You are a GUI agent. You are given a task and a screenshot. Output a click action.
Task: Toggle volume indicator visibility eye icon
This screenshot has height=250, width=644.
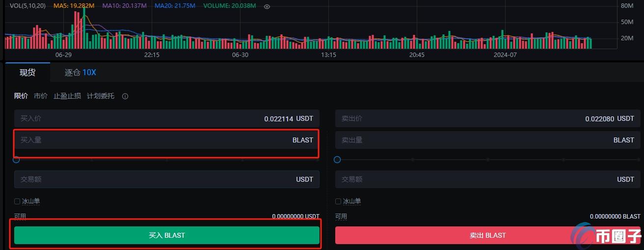point(267,6)
